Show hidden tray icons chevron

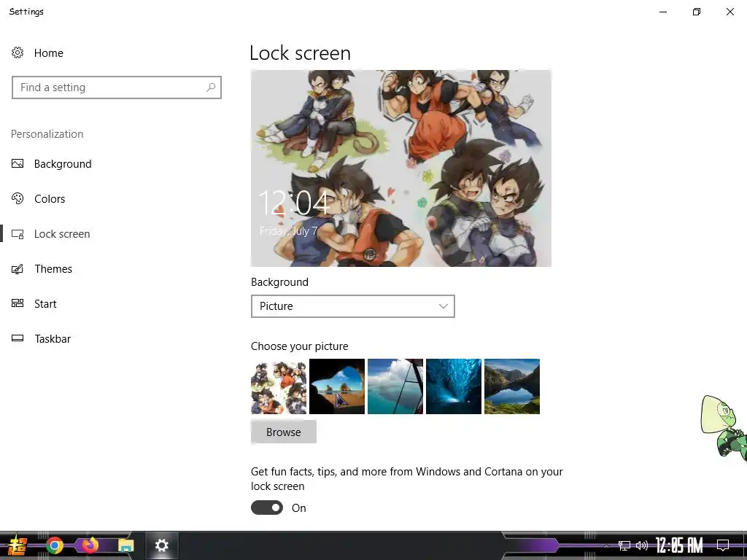[x=607, y=545]
